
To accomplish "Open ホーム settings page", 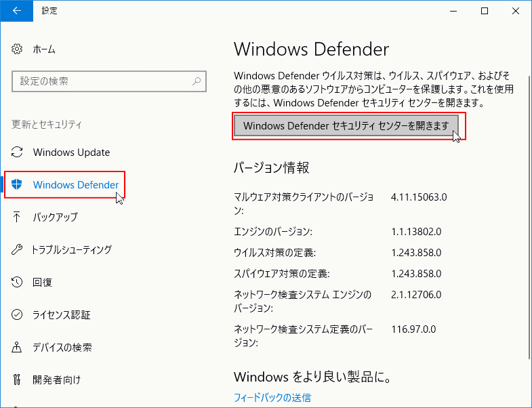I will point(44,49).
